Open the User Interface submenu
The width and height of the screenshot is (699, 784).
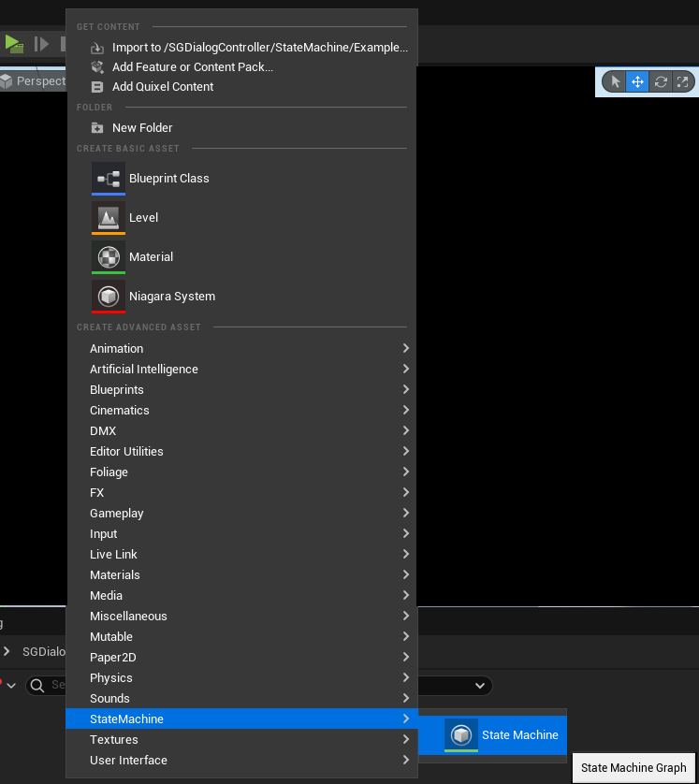pos(241,760)
